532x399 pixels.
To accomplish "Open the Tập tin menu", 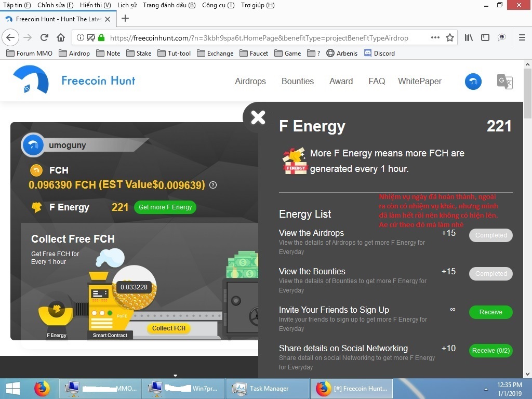I will click(x=17, y=5).
